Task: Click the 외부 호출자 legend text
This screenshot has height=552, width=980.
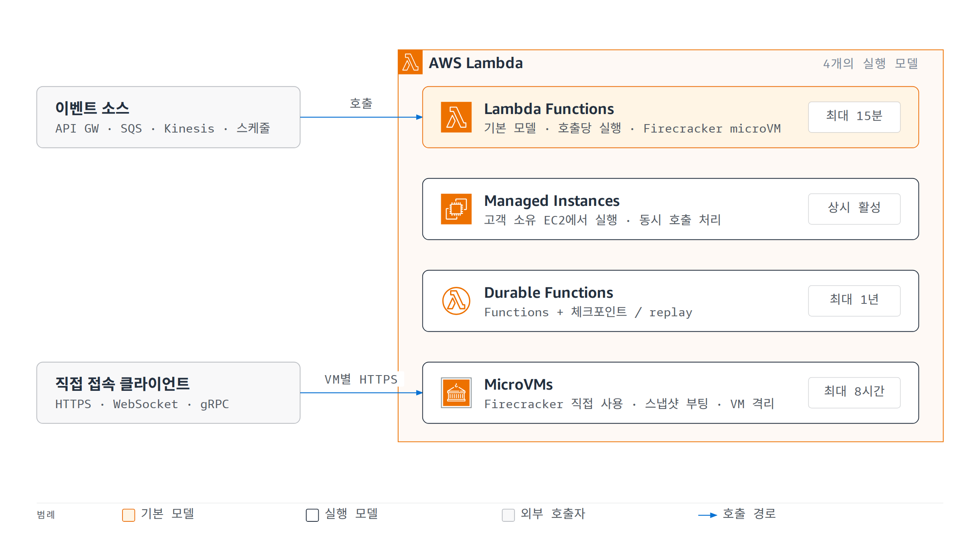Action: click(552, 514)
